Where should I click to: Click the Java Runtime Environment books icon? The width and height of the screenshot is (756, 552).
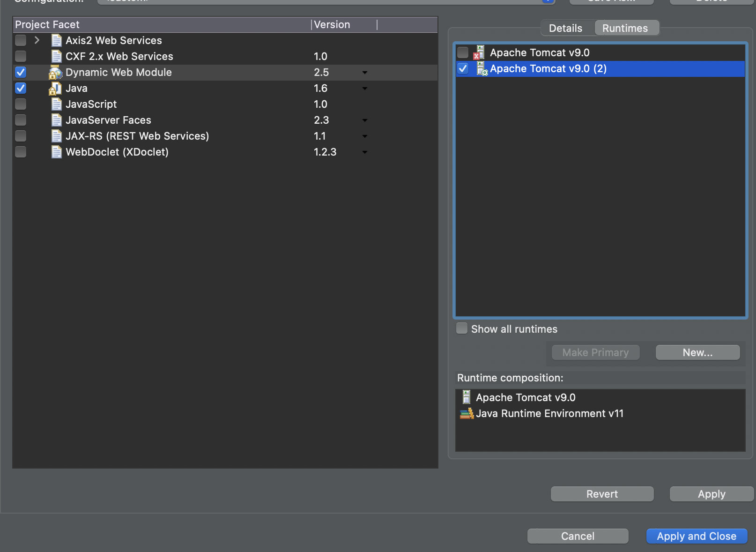(x=467, y=413)
